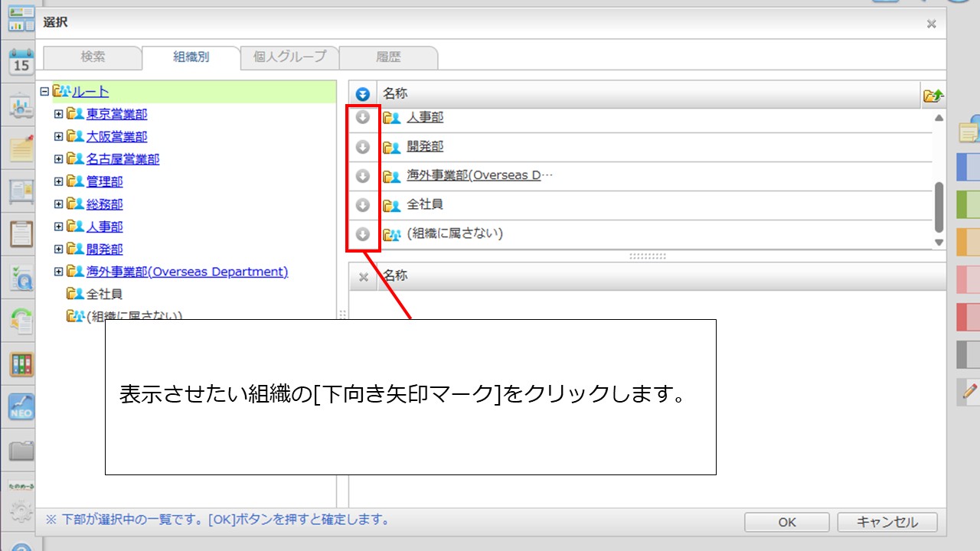980x551 pixels.
Task: Click the organization list vertical scrollbar
Action: 939,207
